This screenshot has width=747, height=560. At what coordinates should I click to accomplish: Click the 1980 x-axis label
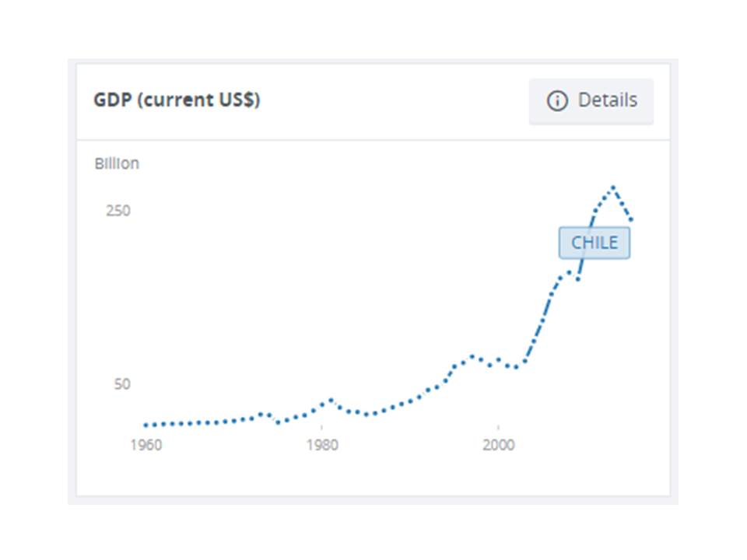322,446
